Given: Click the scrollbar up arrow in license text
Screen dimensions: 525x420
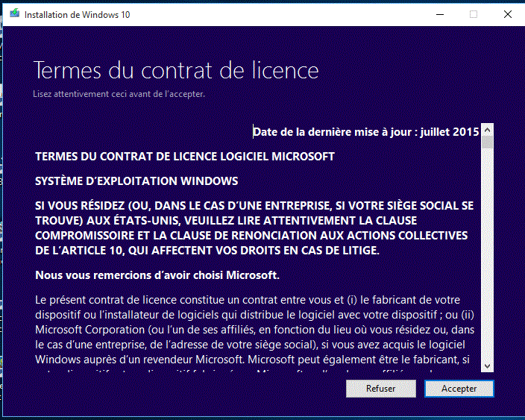Looking at the screenshot, I should (x=488, y=130).
